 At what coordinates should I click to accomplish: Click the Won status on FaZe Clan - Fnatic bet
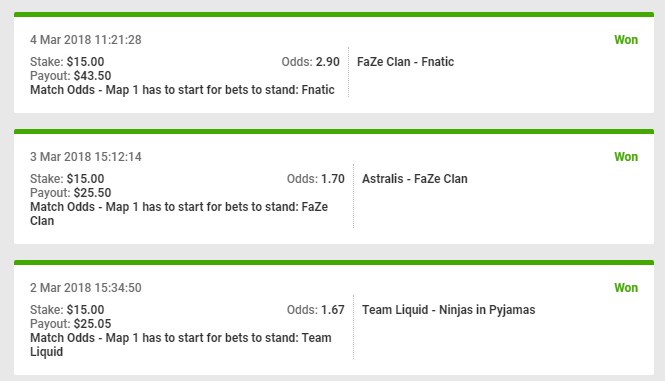[x=626, y=40]
